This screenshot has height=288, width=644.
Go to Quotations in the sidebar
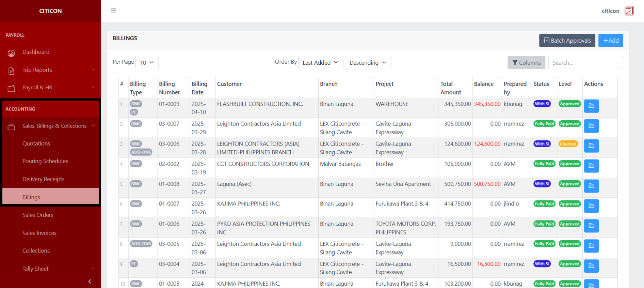[36, 143]
